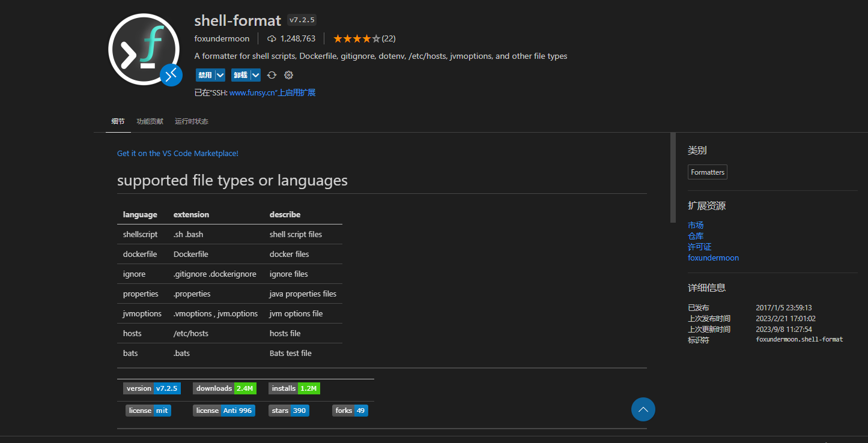Open 'Get it on the VS Code Marketplace!' link
The height and width of the screenshot is (443, 868).
coord(178,154)
